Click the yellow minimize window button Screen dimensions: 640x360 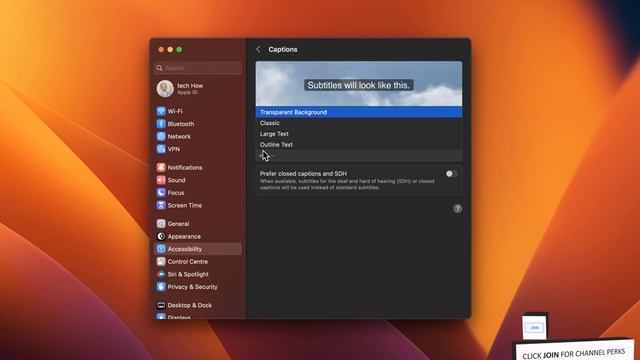pos(170,50)
